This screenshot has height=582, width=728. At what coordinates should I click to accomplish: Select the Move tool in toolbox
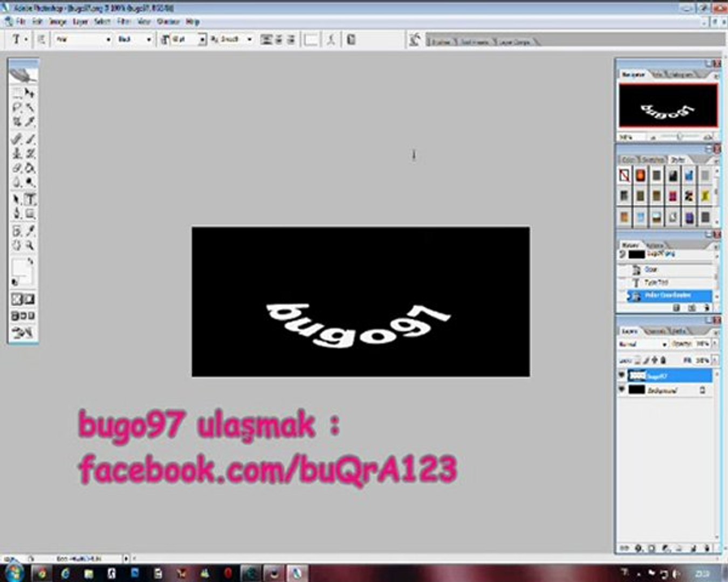pyautogui.click(x=30, y=93)
